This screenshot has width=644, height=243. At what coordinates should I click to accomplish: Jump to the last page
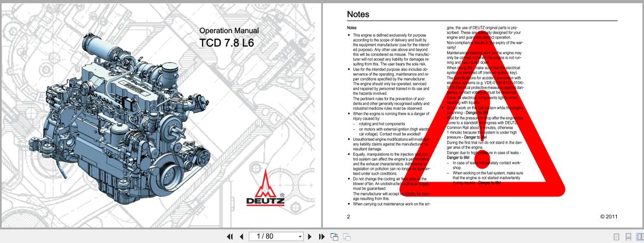pos(322,236)
